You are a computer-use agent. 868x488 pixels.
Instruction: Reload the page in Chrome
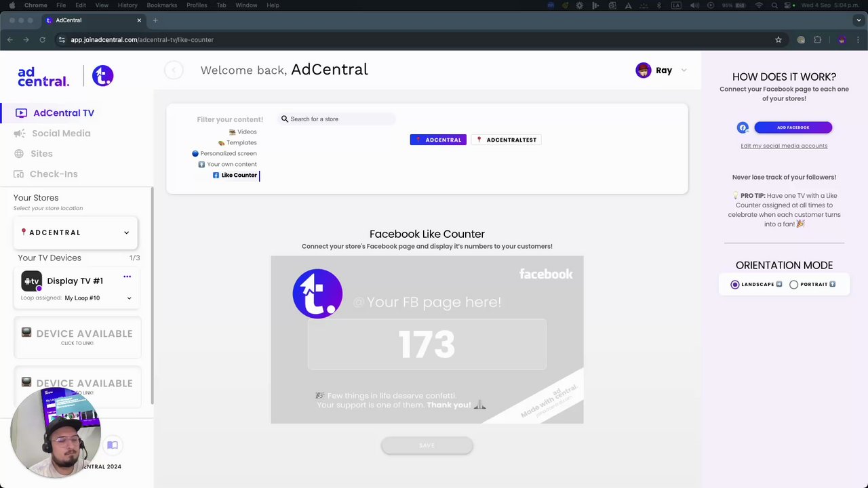click(x=42, y=40)
